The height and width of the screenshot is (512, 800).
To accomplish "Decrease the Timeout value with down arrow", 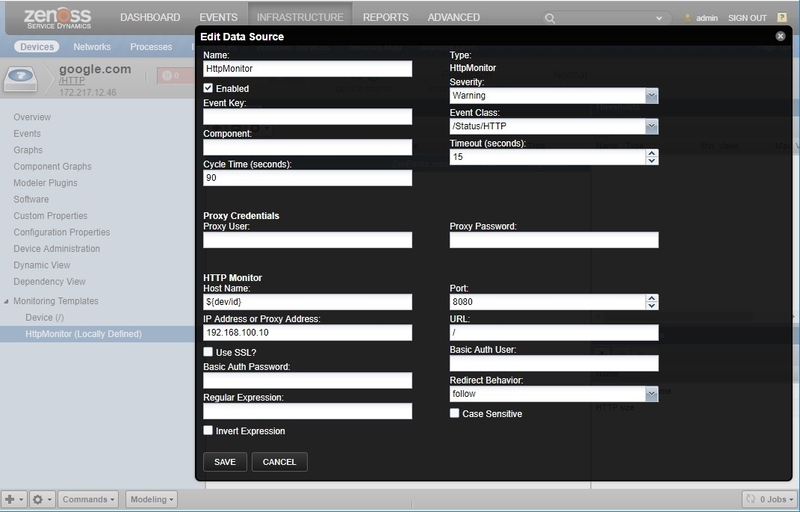I will pos(651,161).
